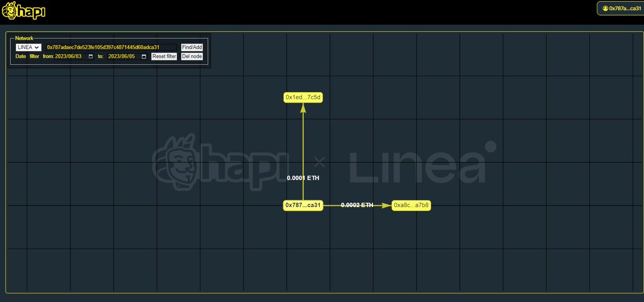Select graph node 0xa8c...a7b8
This screenshot has height=302, width=644.
[x=411, y=205]
